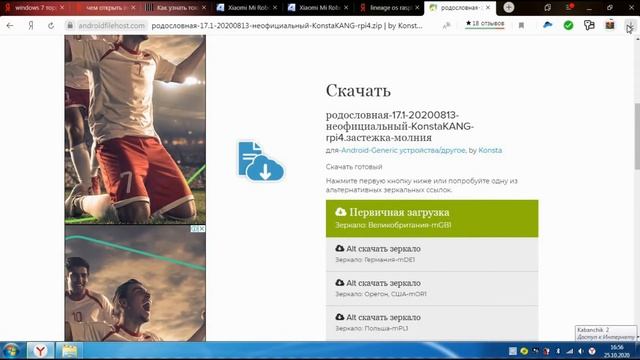Click the Yandex Browser taskbar button
The image size is (640, 360).
point(40,351)
